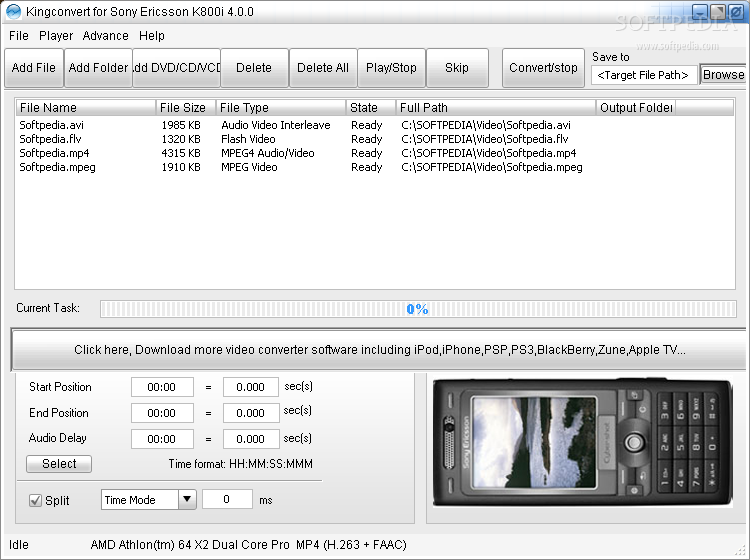Click the Flash Video file type cell
Screen dimensions: 750x560
[x=248, y=139]
